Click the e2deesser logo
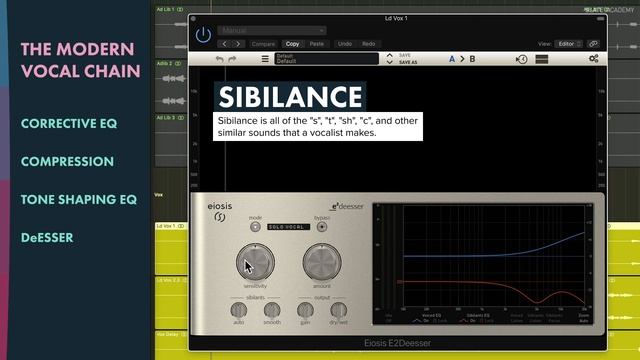Viewport: 640px width, 360px height. [347, 206]
